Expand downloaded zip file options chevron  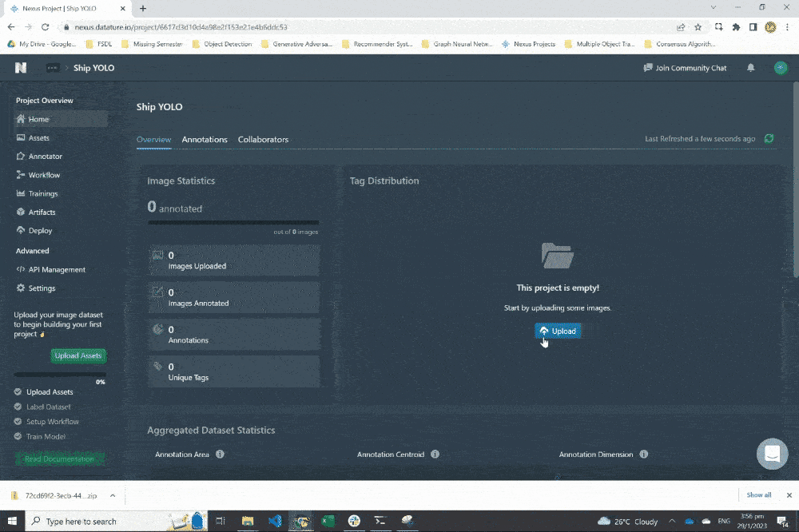(x=113, y=495)
